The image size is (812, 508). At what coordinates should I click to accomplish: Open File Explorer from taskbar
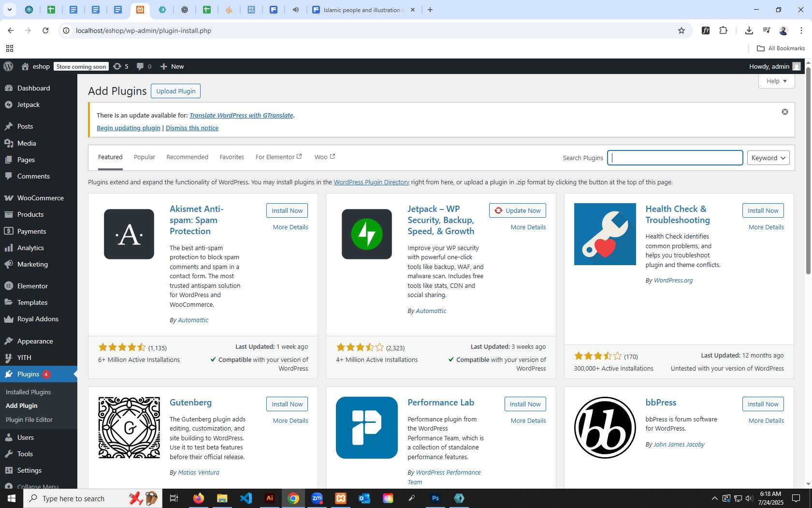pos(222,498)
